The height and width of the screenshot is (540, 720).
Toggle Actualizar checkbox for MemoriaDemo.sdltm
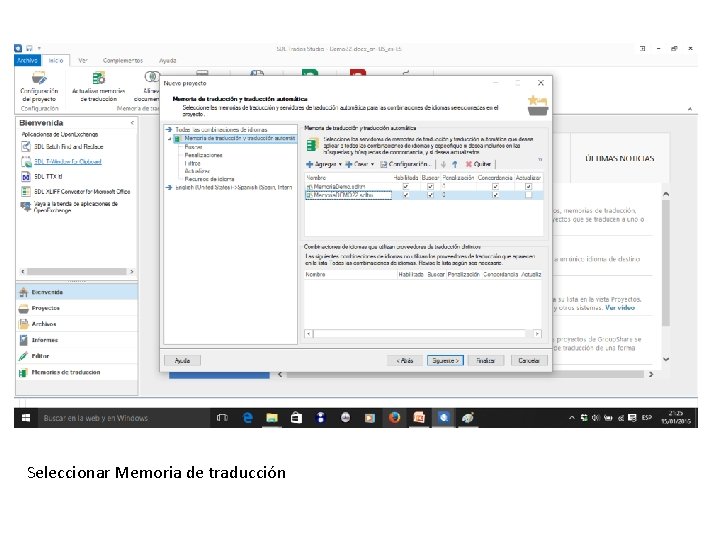pyautogui.click(x=529, y=186)
